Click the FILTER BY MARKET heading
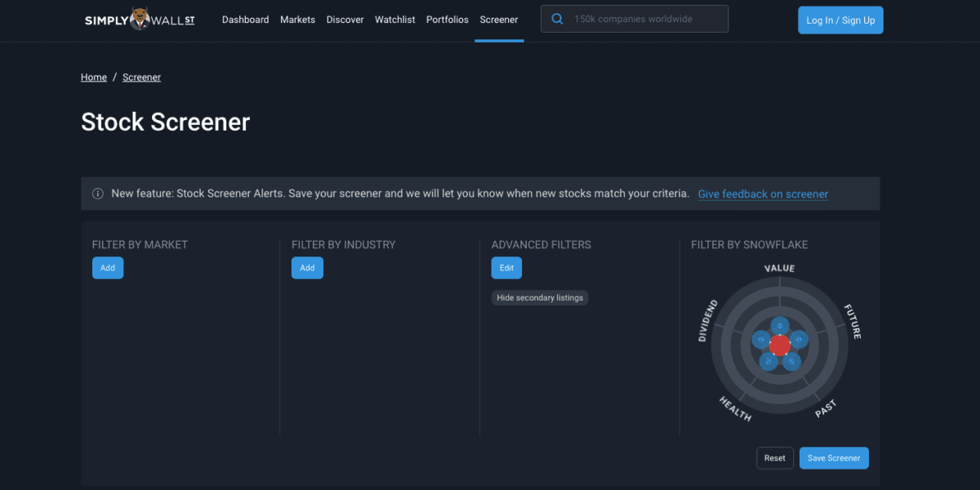The image size is (980, 490). click(x=140, y=245)
